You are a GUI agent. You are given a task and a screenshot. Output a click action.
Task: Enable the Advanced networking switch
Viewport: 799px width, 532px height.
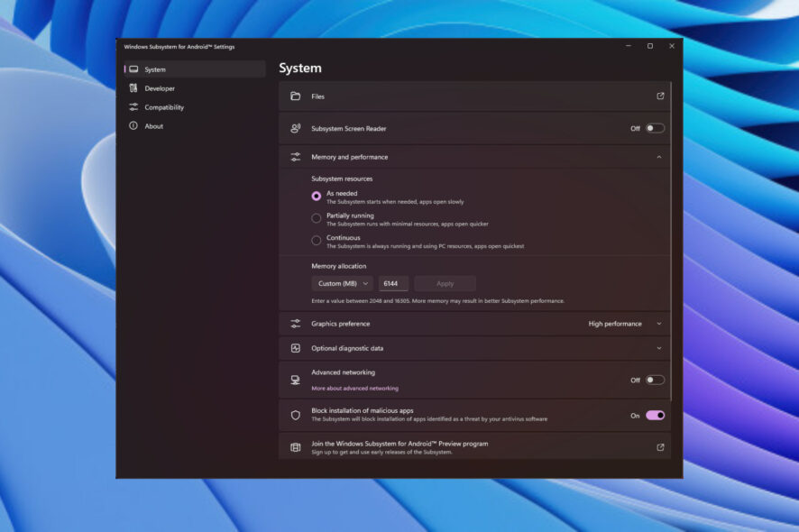point(656,381)
